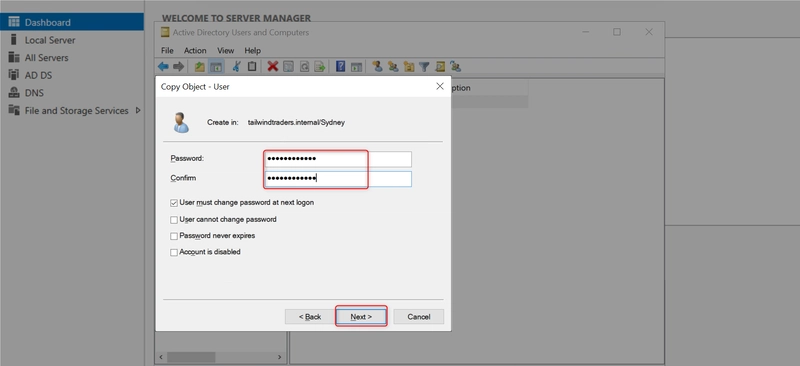Click the AD DS icon in sidebar
This screenshot has width=800, height=366.
tap(14, 75)
